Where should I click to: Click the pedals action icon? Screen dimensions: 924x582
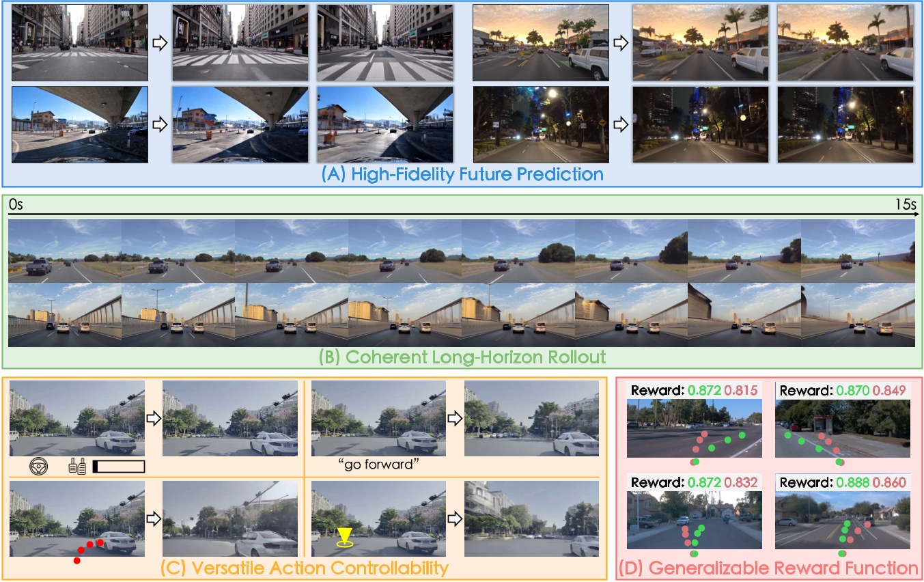point(77,465)
